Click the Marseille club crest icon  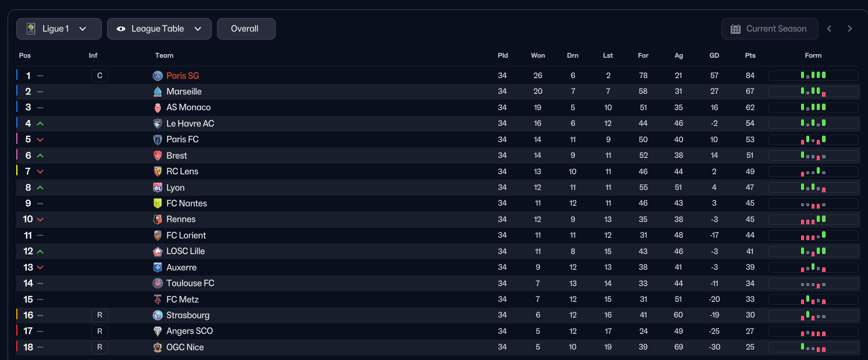click(158, 91)
